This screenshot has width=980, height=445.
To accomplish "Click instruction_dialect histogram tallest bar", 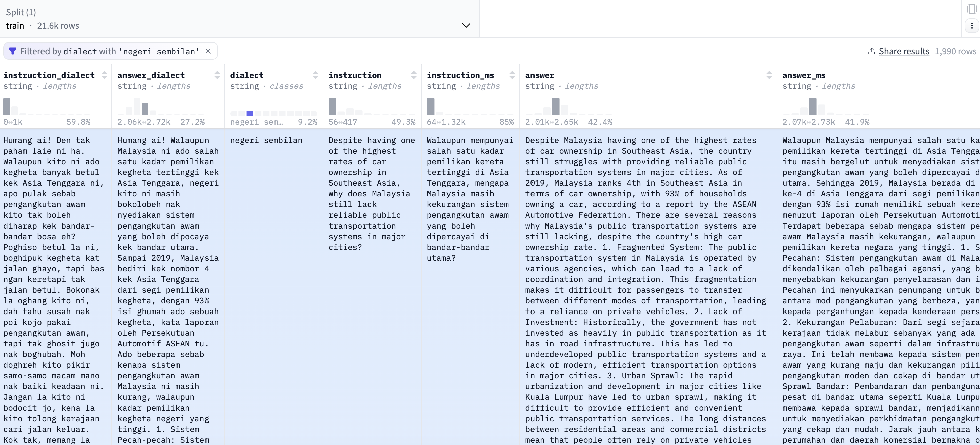I will 7,106.
